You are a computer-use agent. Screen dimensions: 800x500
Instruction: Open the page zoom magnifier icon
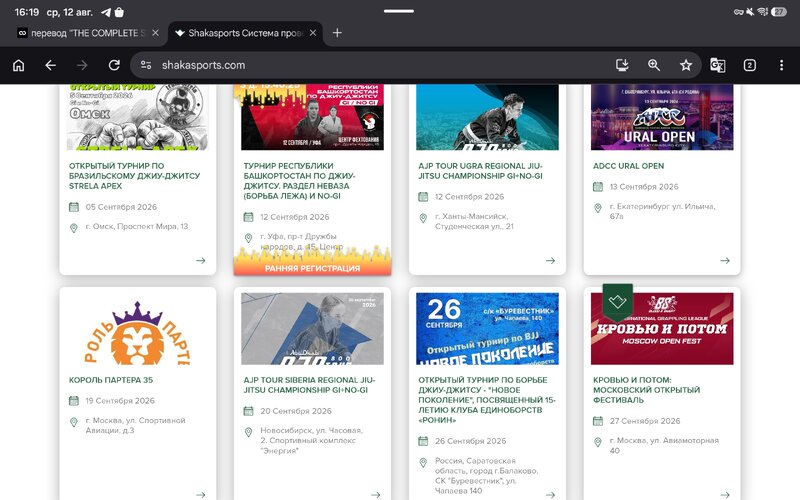654,65
